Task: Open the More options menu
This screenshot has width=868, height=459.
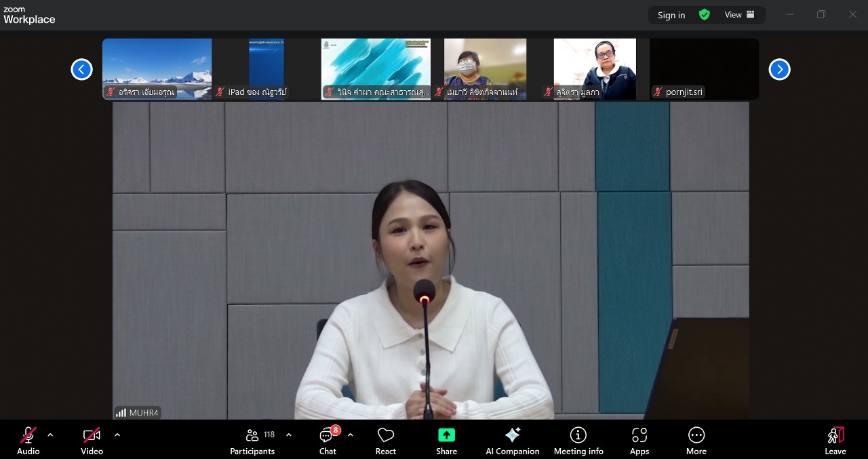Action: click(x=696, y=441)
